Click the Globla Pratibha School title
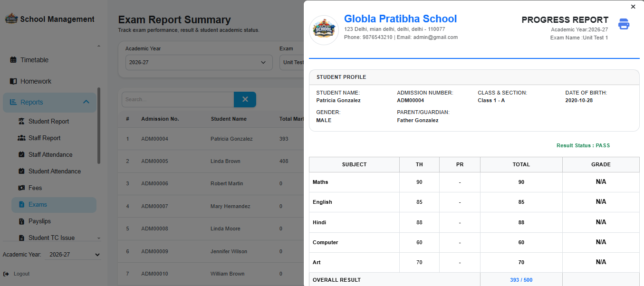The image size is (644, 286). [x=400, y=19]
